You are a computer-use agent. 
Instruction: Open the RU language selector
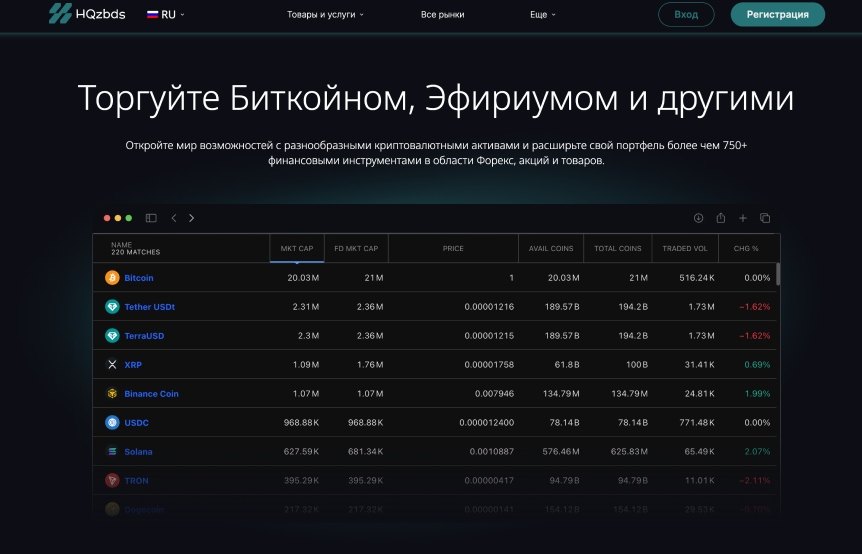tap(165, 14)
